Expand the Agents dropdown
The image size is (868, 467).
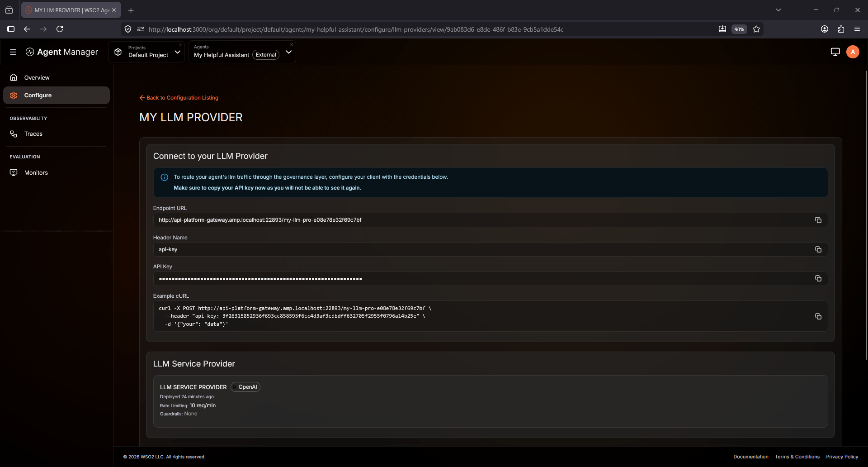[289, 52]
